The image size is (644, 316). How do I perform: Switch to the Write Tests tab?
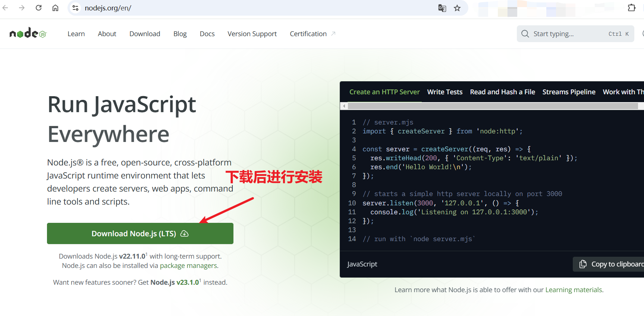[445, 92]
